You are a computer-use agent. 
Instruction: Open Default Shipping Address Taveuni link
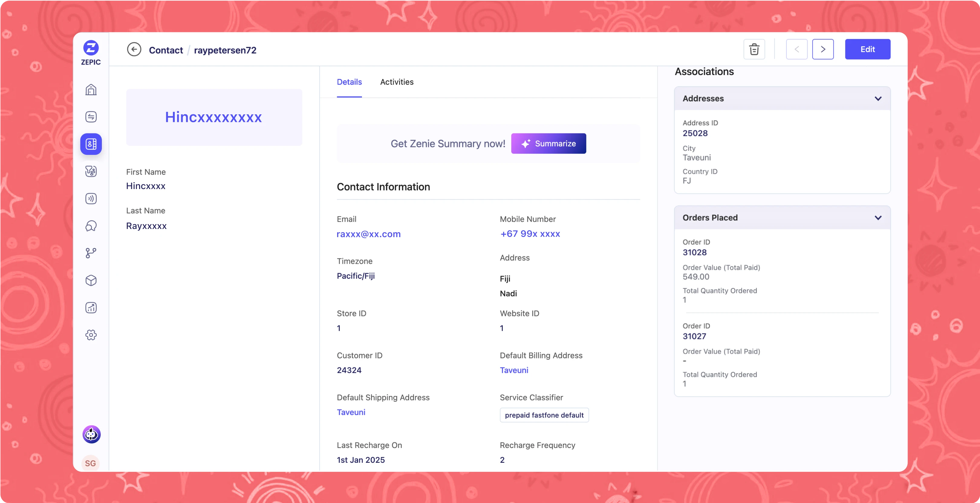pyautogui.click(x=351, y=412)
